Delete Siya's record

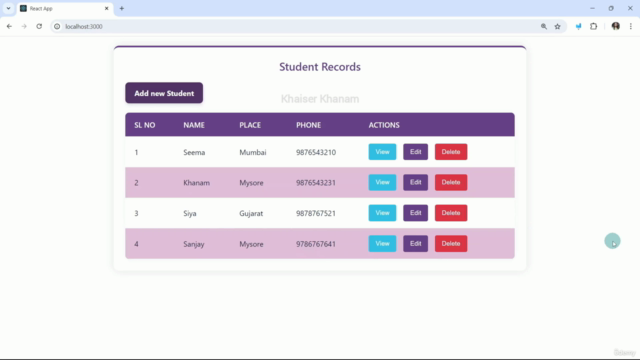[x=451, y=213]
